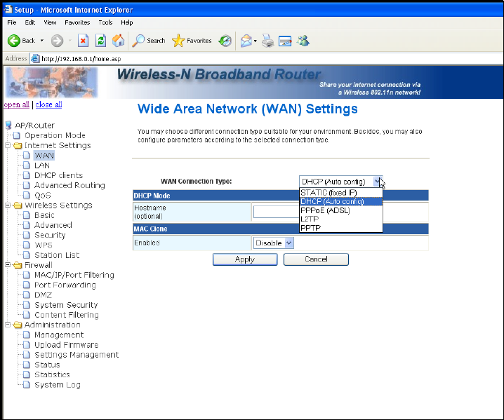Open the Station List page
Image resolution: width=504 pixels, height=420 pixels.
[57, 255]
